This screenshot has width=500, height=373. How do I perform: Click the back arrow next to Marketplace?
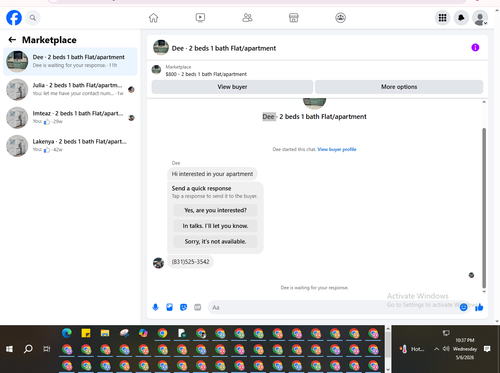12,40
